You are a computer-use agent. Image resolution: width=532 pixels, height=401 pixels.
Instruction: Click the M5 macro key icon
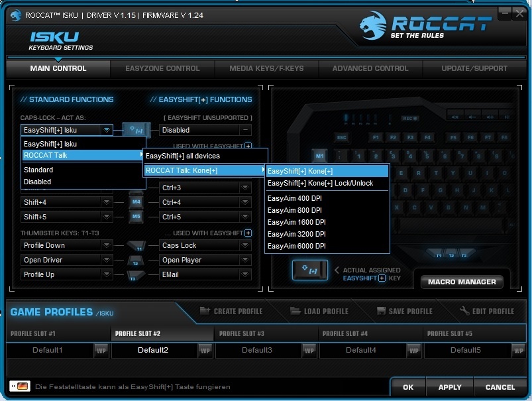(x=136, y=217)
